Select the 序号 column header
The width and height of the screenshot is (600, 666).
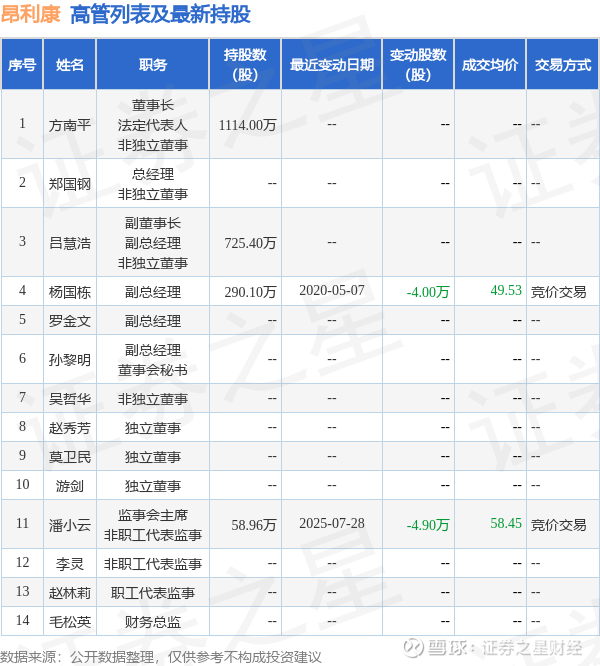tap(22, 65)
